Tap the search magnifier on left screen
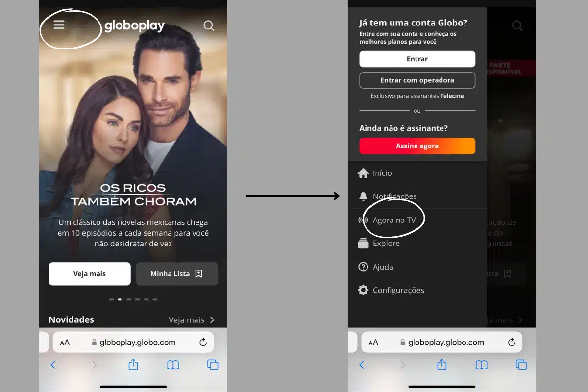This screenshot has height=392, width=588. tap(209, 25)
